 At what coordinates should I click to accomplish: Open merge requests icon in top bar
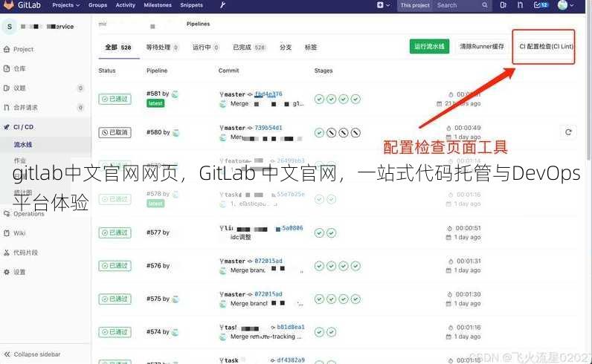(521, 5)
